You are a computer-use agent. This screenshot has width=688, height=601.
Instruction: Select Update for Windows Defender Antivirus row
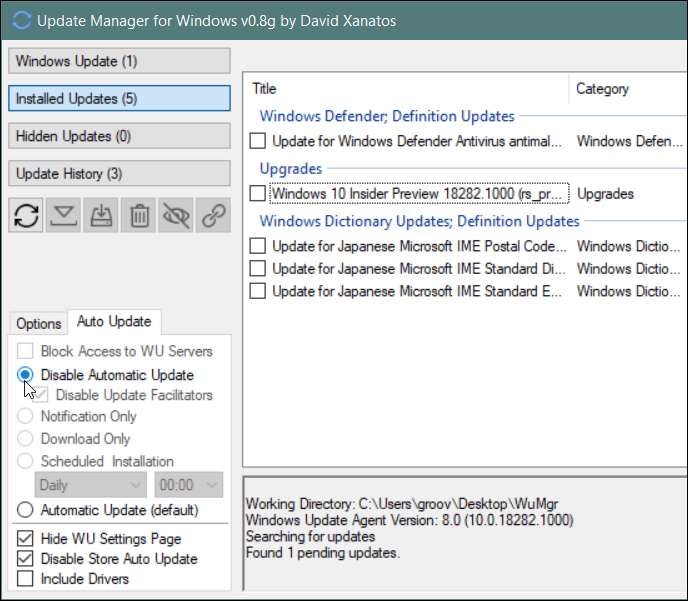click(416, 141)
